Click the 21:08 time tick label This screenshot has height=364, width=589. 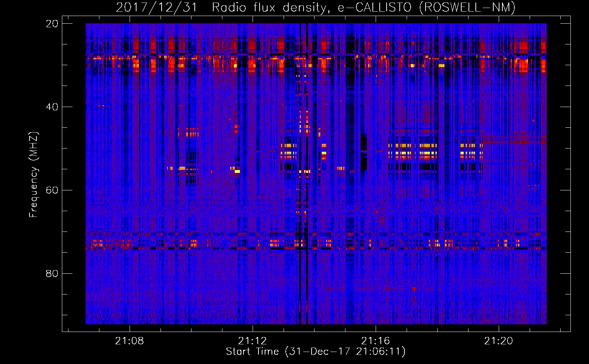pos(130,341)
